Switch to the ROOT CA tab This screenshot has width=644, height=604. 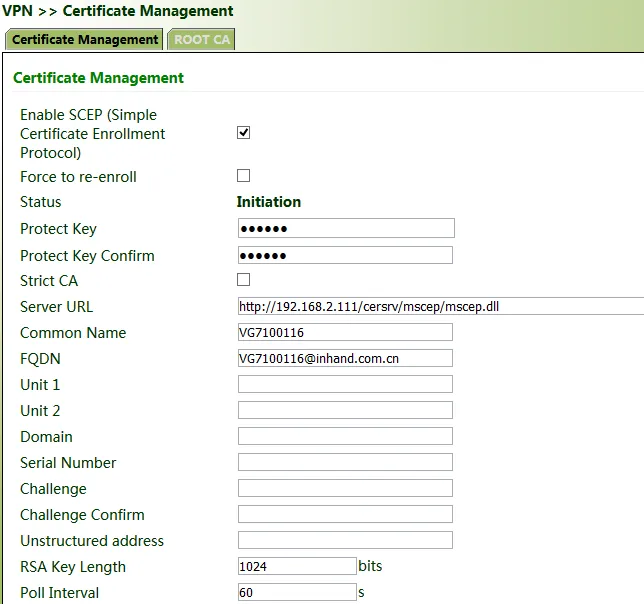click(201, 39)
